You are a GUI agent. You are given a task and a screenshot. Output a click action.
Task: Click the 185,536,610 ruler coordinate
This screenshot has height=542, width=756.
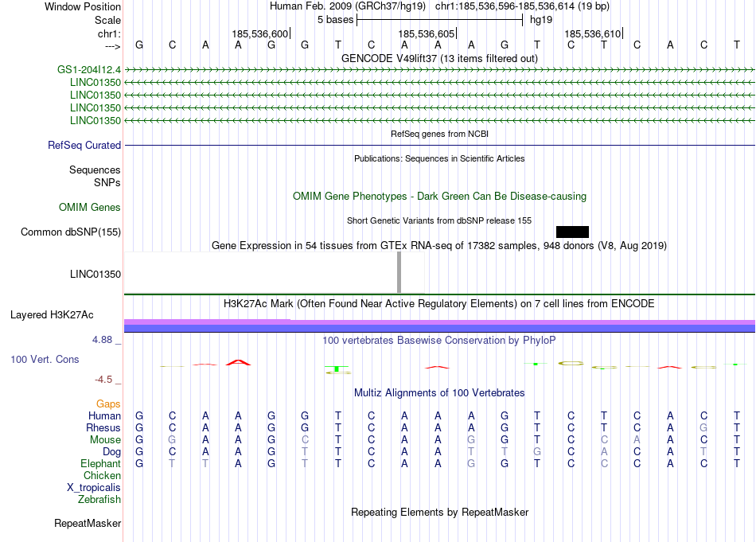(x=593, y=33)
